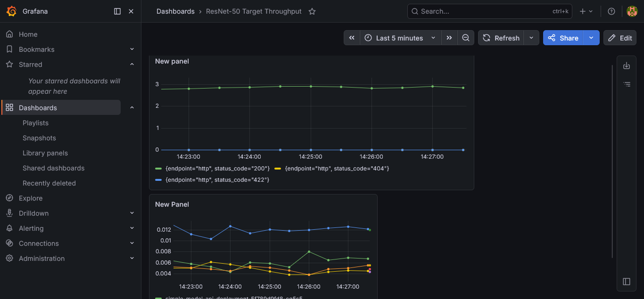Image resolution: width=644 pixels, height=299 pixels.
Task: Shift time range backwards
Action: (352, 38)
